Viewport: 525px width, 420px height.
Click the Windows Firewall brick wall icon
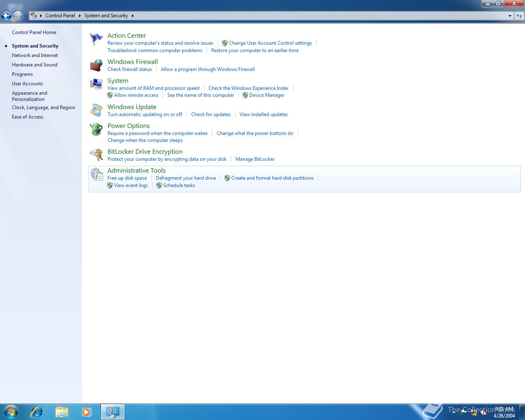click(x=96, y=65)
